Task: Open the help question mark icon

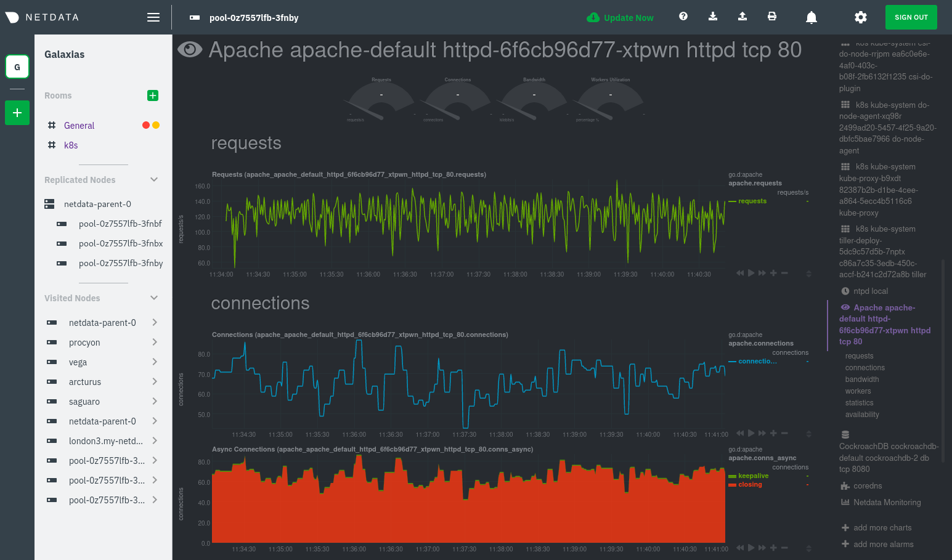Action: pyautogui.click(x=683, y=17)
